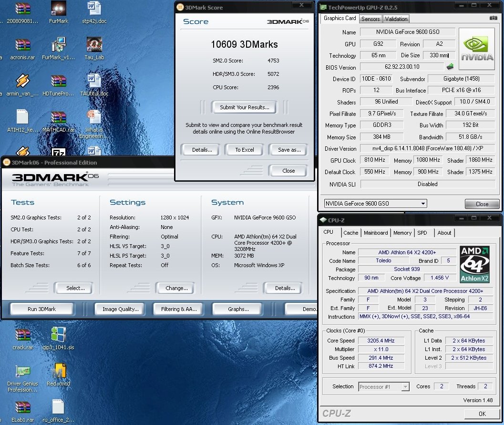504x425 pixels.
Task: Click the Close button in GPU-Z
Action: pos(482,204)
